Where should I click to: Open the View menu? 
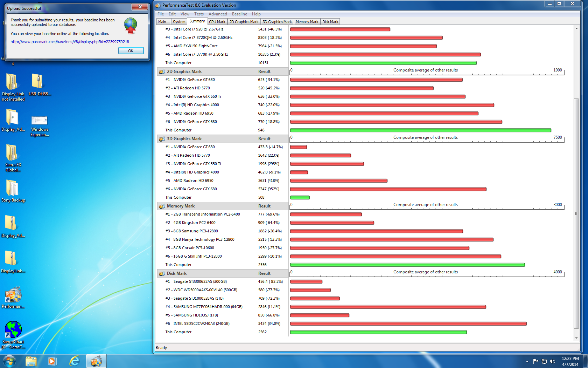click(x=185, y=14)
